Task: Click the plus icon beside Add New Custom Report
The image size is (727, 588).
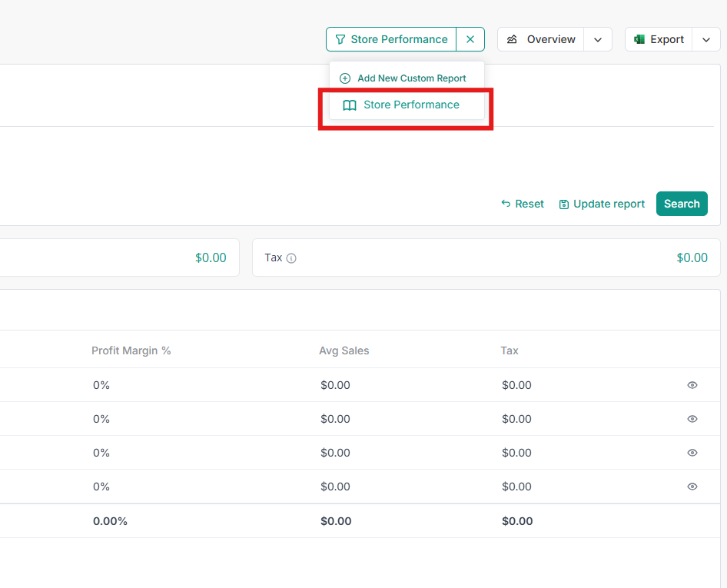Action: [x=345, y=78]
